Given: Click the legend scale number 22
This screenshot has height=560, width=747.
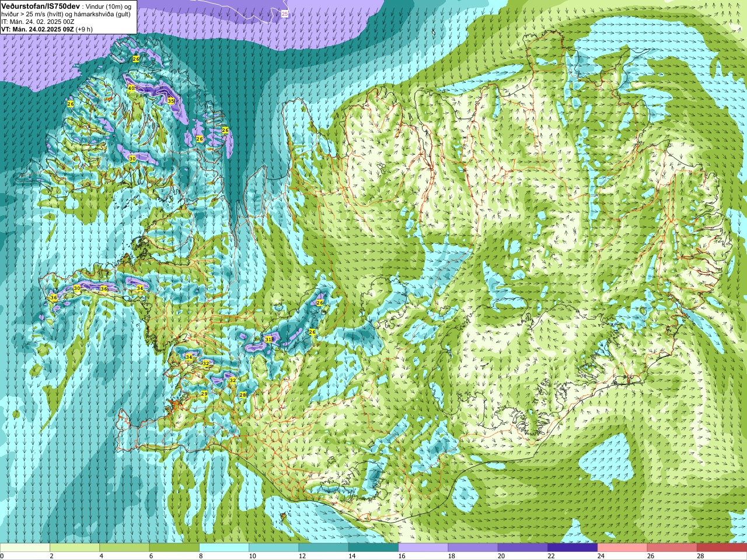Looking at the screenshot, I should pos(551,556).
